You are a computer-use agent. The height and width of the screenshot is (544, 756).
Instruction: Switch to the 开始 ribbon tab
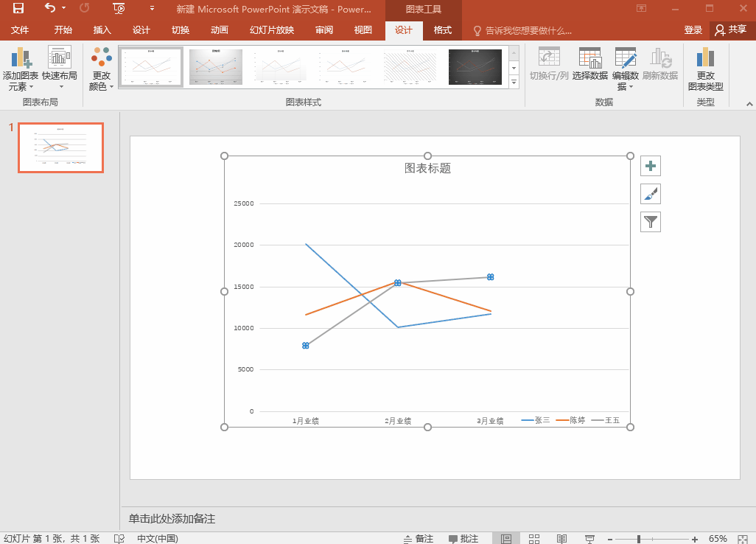pos(63,30)
